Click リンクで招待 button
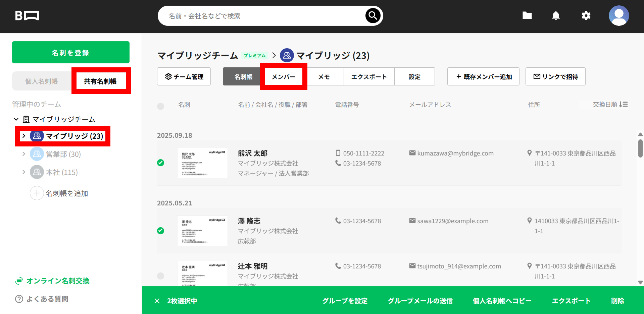 tap(555, 77)
